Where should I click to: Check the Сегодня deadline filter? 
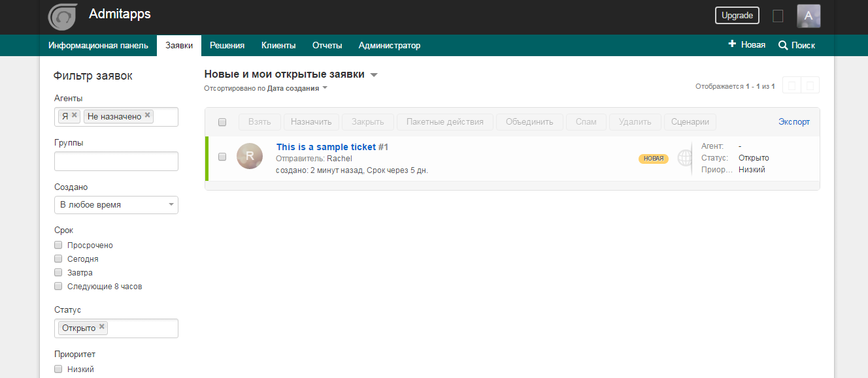click(x=58, y=259)
